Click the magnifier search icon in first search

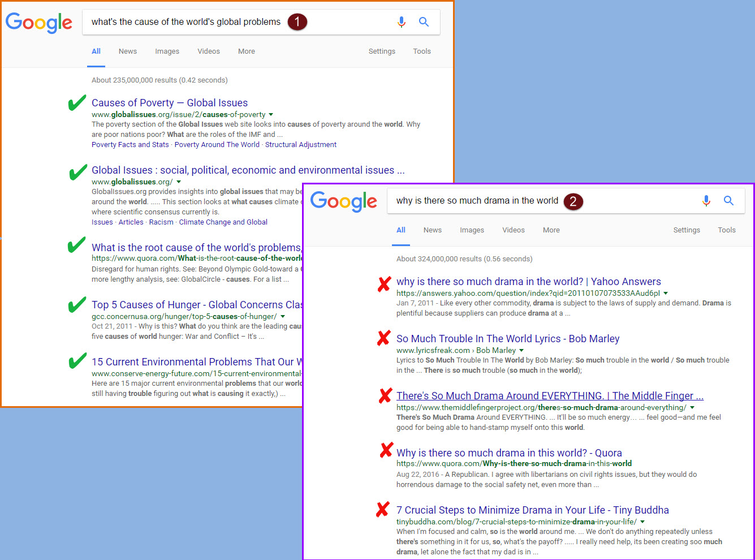coord(424,22)
